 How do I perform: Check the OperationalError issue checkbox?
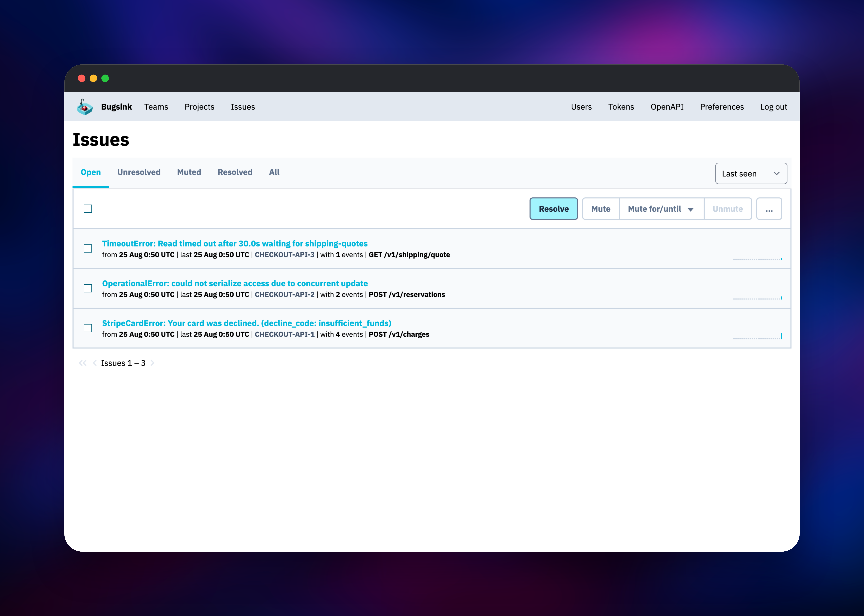(x=88, y=288)
